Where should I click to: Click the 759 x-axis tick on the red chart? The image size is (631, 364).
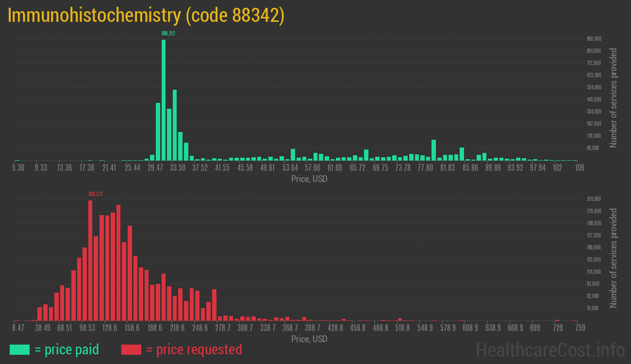point(579,328)
